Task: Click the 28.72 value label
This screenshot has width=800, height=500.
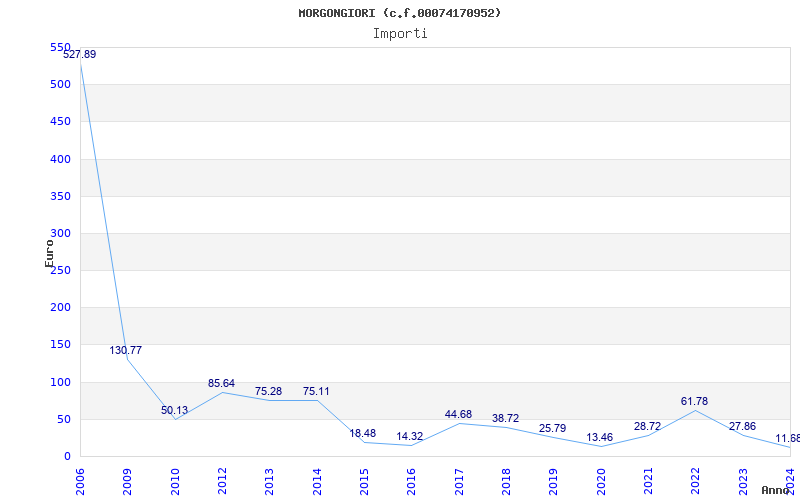Action: [647, 427]
